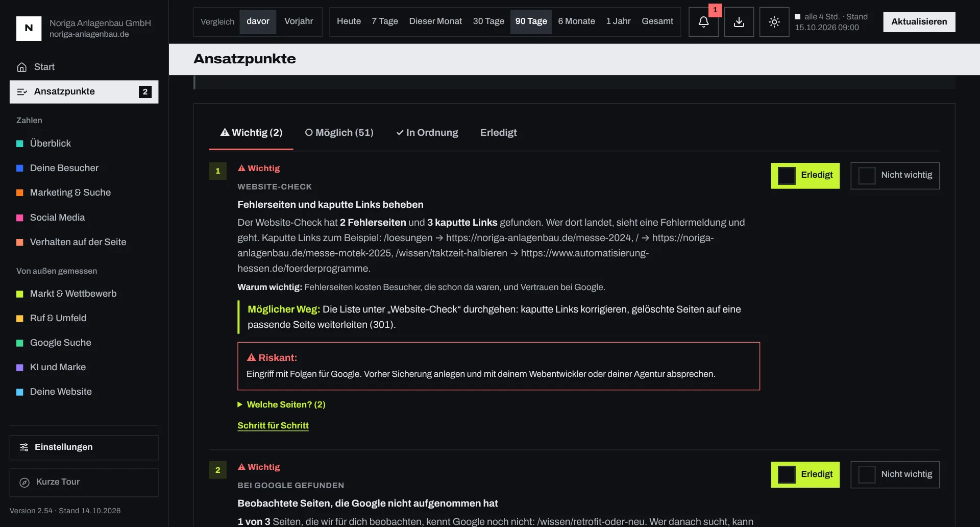Check Nicht wichtig for Fehlerseiten item

click(x=867, y=176)
